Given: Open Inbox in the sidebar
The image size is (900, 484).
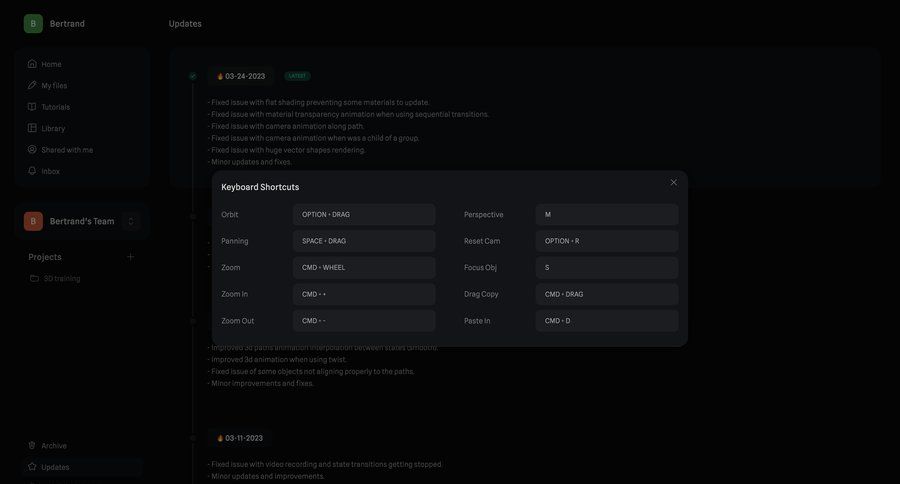Looking at the screenshot, I should click(x=82, y=171).
